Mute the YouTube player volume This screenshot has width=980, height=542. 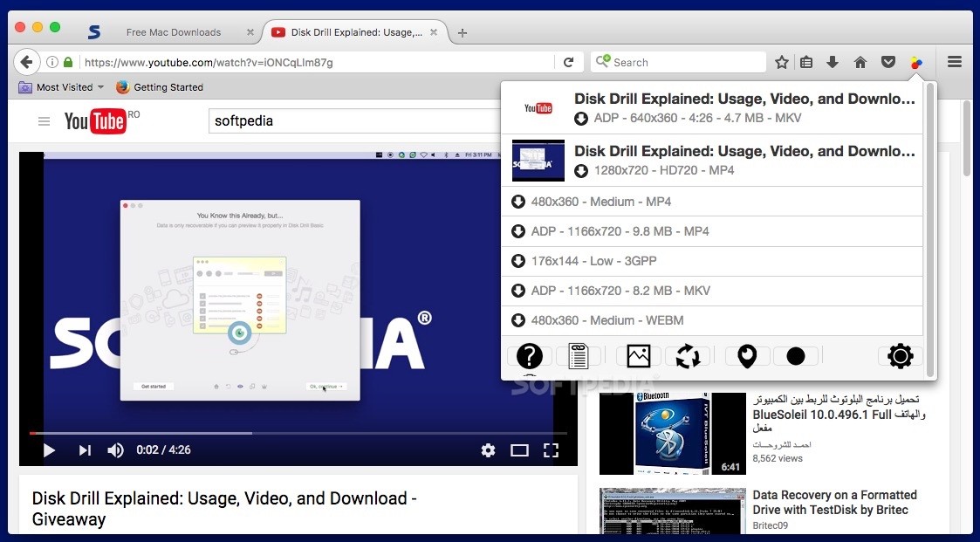(x=115, y=449)
